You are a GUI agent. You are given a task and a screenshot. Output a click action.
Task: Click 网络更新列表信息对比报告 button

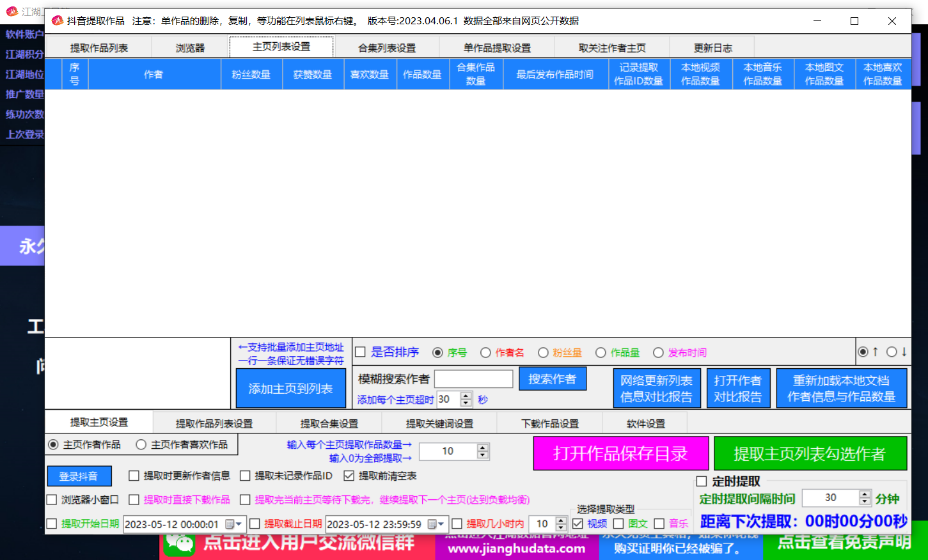click(657, 388)
